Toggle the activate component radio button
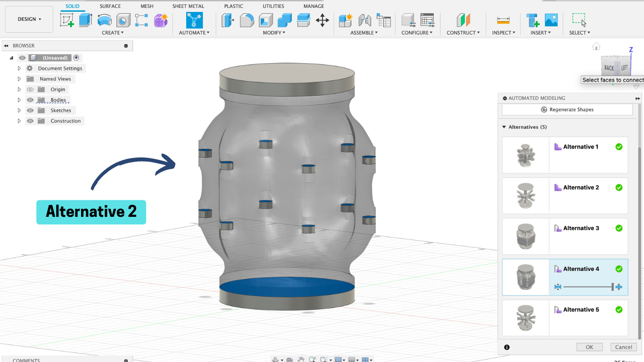The width and height of the screenshot is (644, 362). click(x=76, y=58)
